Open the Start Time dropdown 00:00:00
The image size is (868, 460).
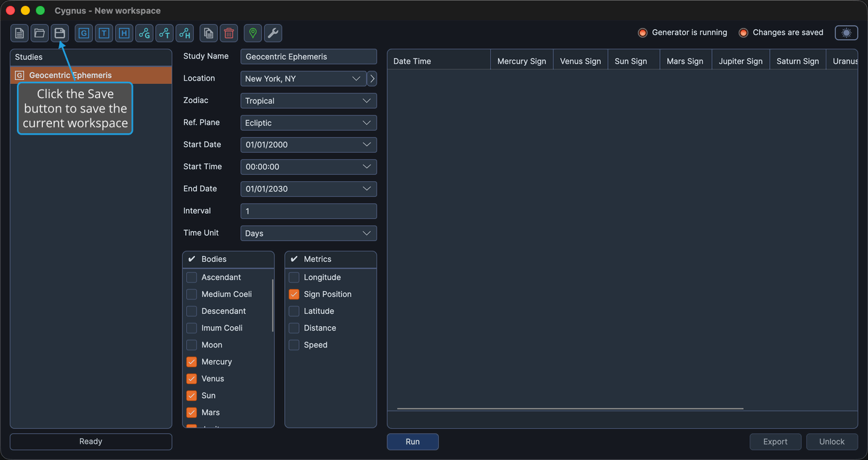point(309,167)
